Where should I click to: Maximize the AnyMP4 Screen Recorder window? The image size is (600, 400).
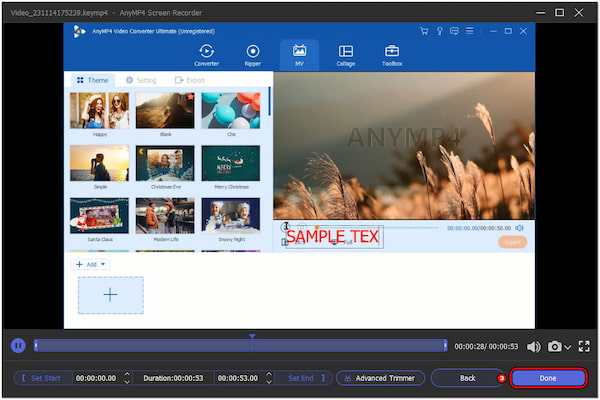[559, 13]
